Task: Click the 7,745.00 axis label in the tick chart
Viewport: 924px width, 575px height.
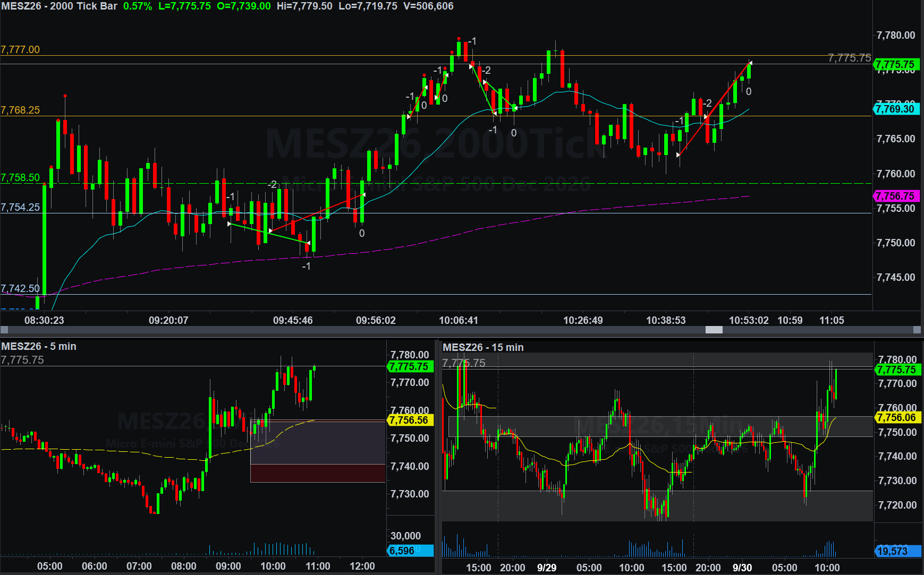Action: 896,277
